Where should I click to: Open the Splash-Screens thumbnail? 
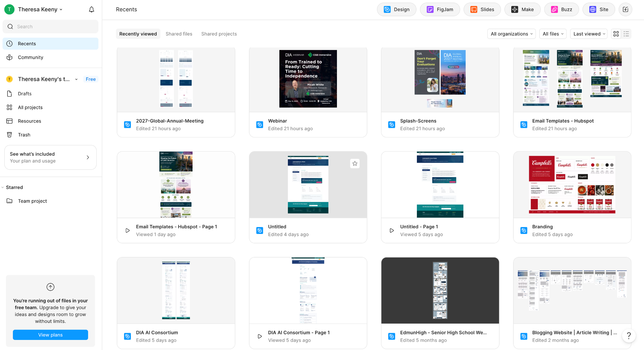(440, 80)
